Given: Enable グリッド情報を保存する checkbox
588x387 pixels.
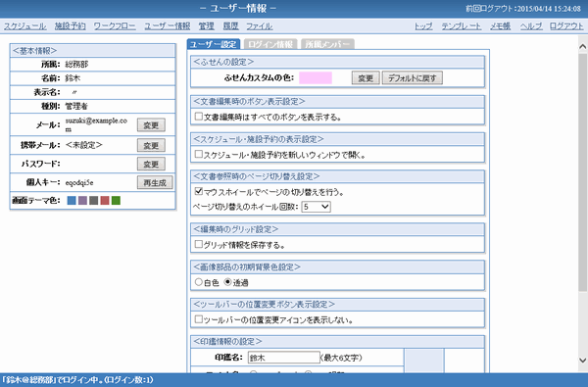Looking at the screenshot, I should click(x=199, y=244).
